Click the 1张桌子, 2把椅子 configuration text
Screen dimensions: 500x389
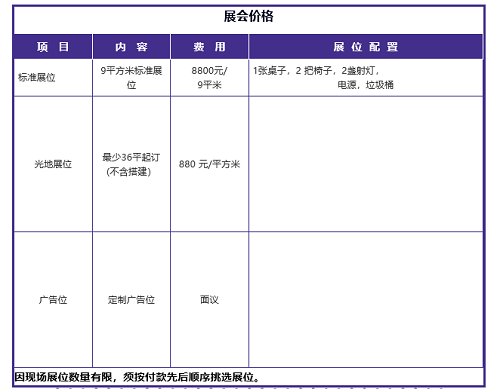click(x=316, y=71)
